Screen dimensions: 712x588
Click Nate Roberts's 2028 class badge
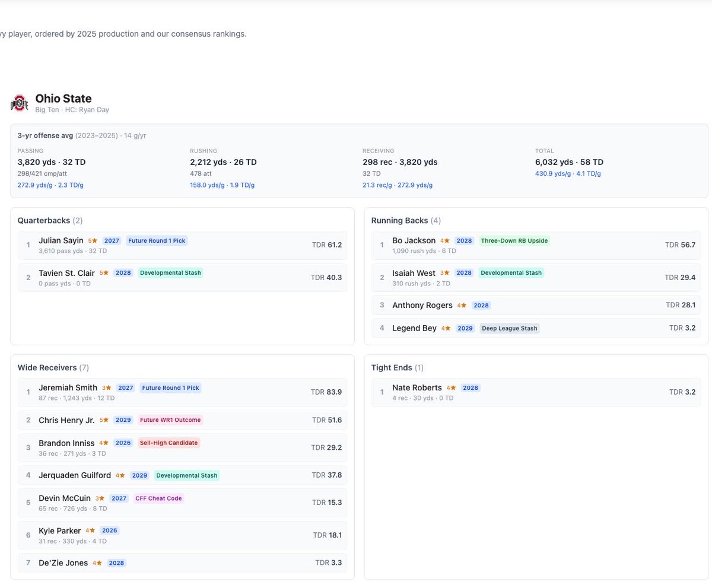pyautogui.click(x=471, y=388)
